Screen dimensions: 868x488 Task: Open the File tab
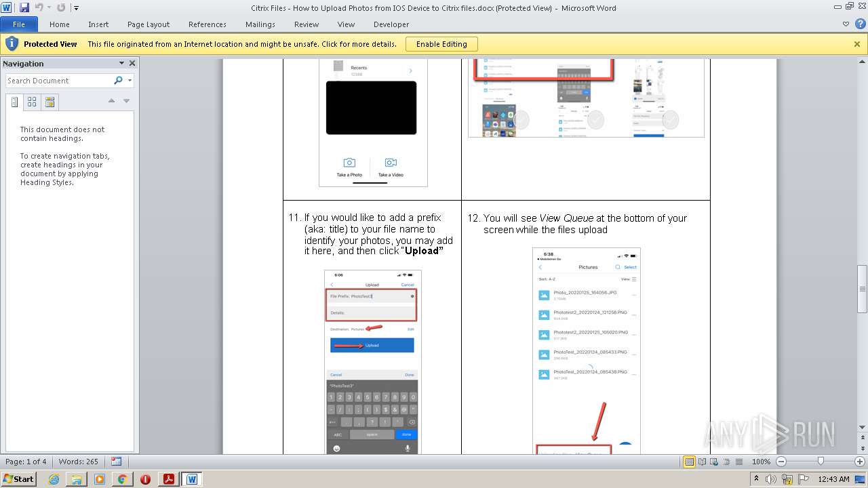[19, 24]
